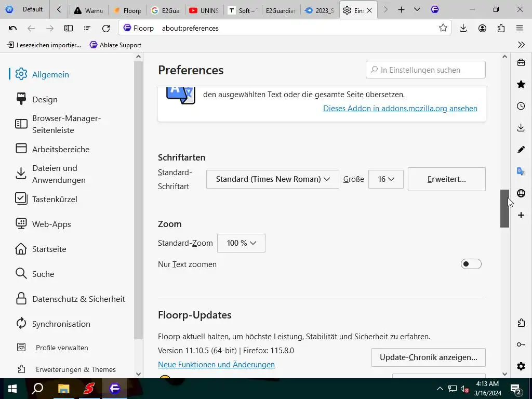This screenshot has width=532, height=399.
Task: Select Allgemein in settings sidebar
Action: click(50, 74)
